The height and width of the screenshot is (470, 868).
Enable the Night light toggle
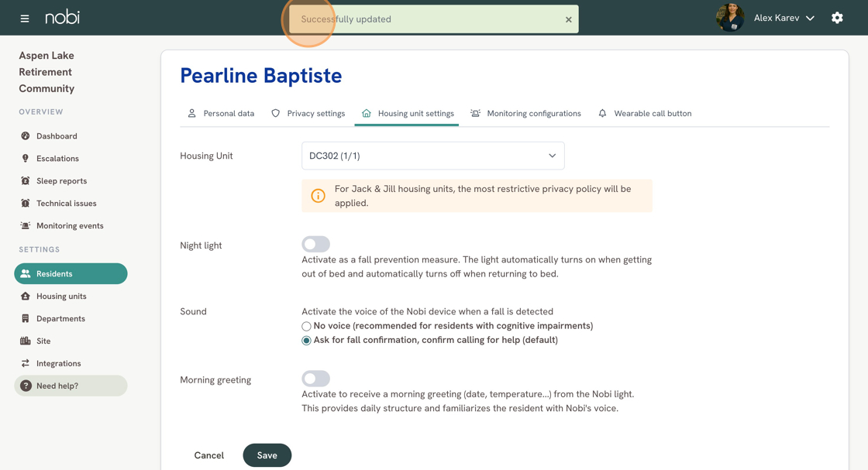click(315, 245)
